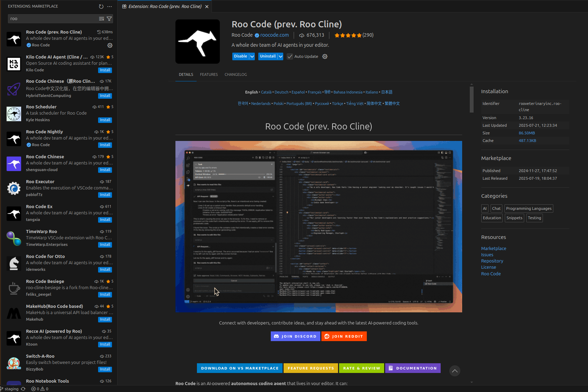Clear extensions search results icon

[x=102, y=19]
